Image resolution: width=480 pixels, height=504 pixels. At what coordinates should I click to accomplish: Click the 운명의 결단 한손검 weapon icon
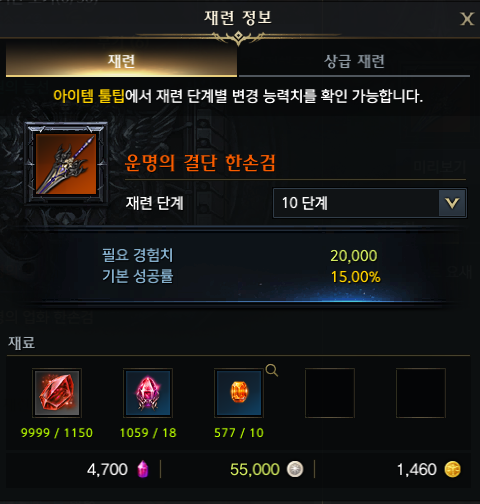coord(66,164)
